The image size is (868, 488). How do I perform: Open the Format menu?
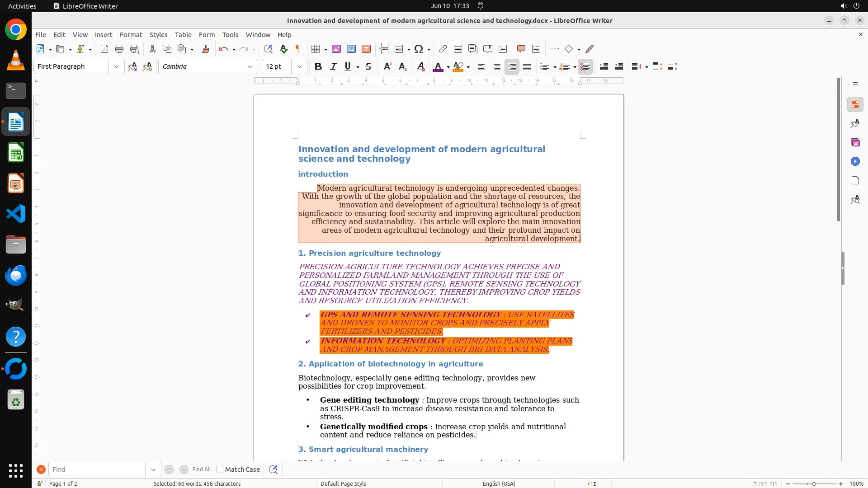(131, 35)
